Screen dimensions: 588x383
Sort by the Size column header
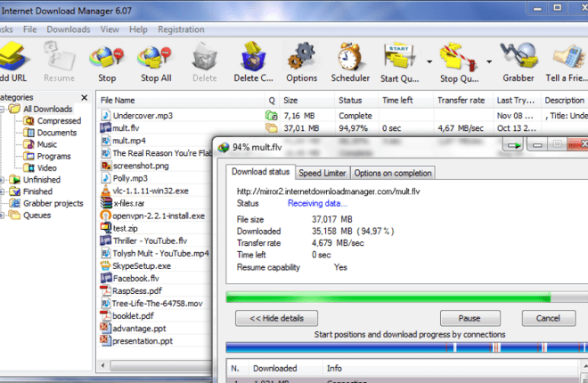pos(306,101)
